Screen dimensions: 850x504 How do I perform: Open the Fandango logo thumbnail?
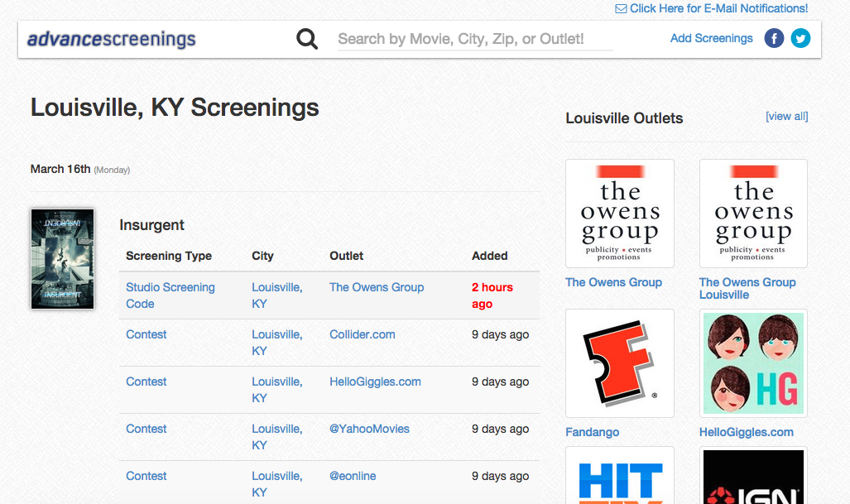(620, 363)
